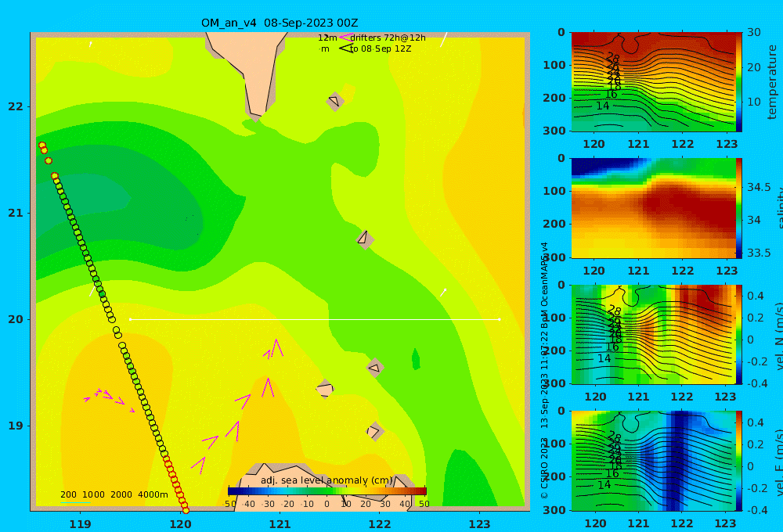Click latitude label 22 on main map
The height and width of the screenshot is (532, 783).
(x=16, y=106)
